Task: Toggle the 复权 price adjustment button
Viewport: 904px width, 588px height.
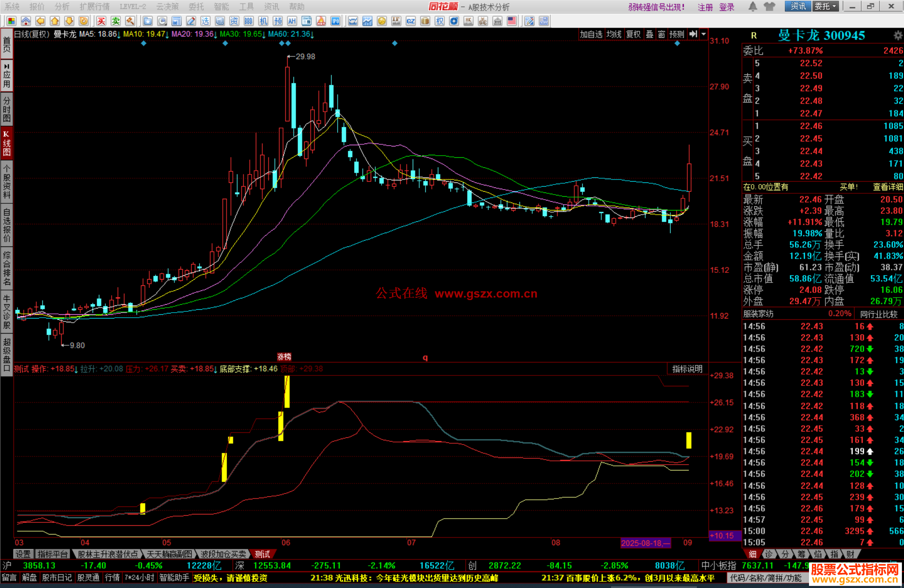Action: pos(633,34)
